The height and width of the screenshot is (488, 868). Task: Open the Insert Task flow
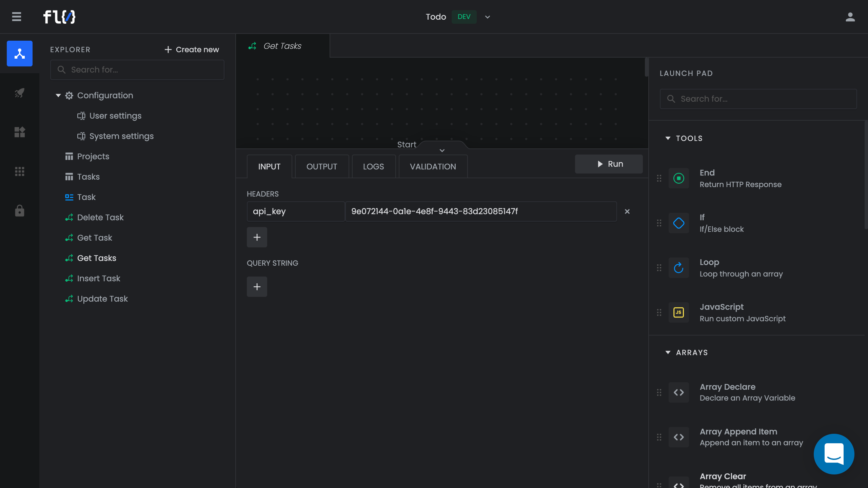tap(93, 279)
